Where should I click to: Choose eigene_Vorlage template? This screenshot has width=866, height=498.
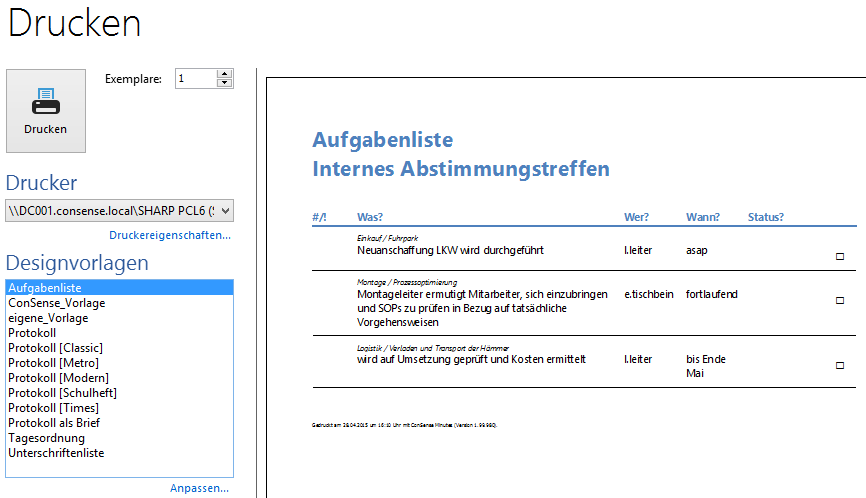tap(48, 318)
